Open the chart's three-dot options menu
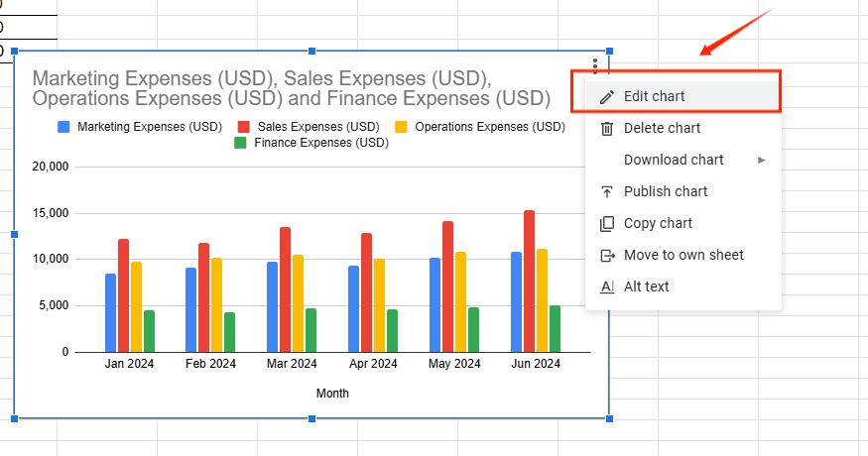868x456 pixels. pos(594,66)
